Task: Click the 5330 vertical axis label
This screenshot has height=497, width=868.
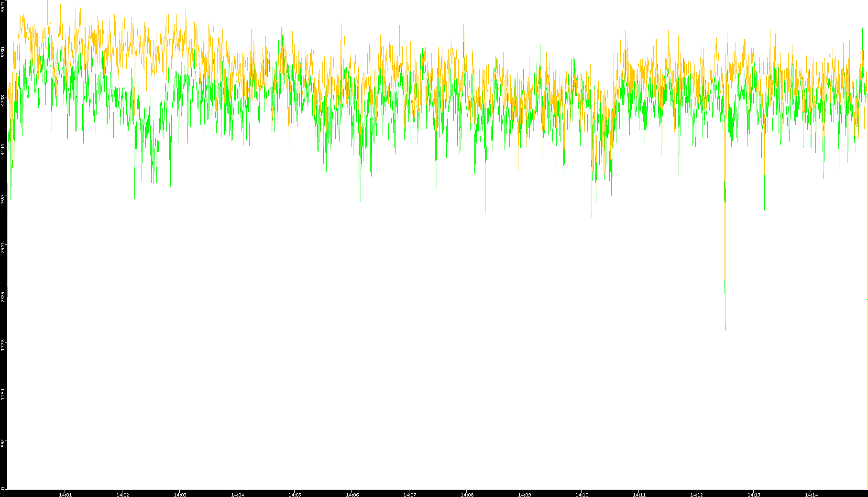Action: (x=3, y=52)
